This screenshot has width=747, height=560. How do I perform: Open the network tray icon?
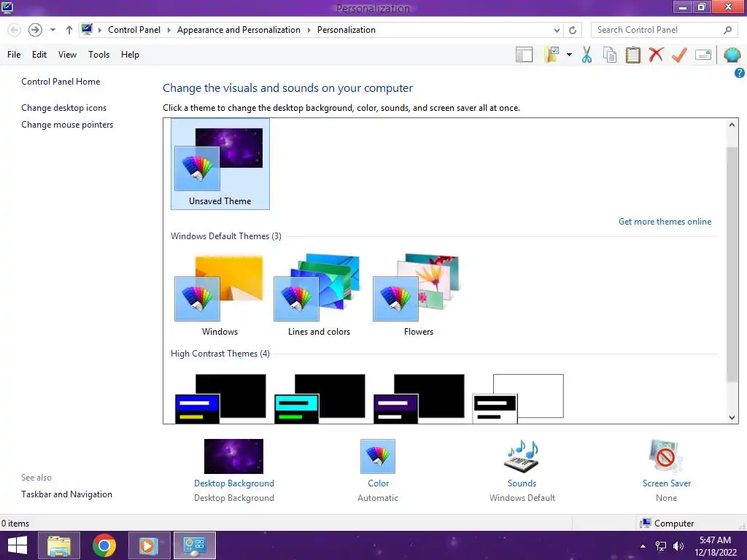click(x=660, y=546)
